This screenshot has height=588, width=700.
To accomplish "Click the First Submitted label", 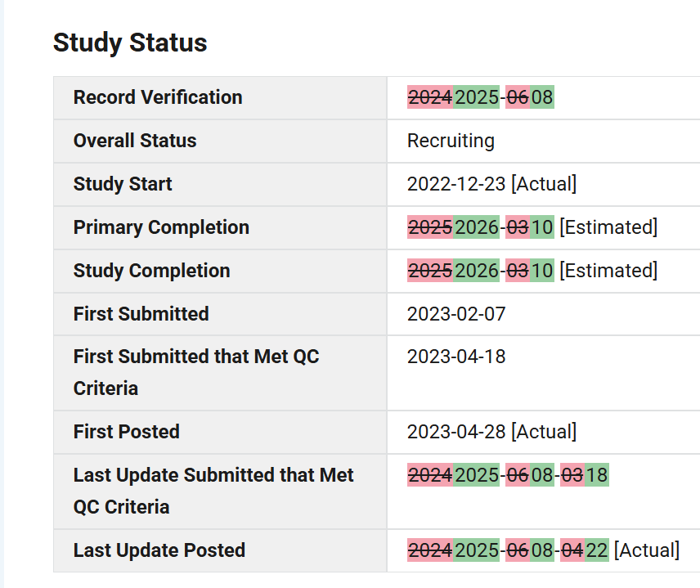I will pyautogui.click(x=141, y=314).
